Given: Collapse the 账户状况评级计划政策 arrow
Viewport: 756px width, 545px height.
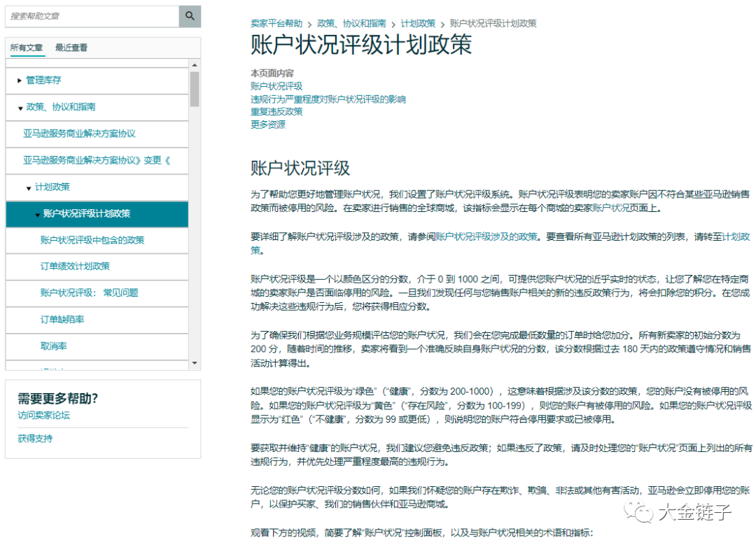Looking at the screenshot, I should 38,215.
